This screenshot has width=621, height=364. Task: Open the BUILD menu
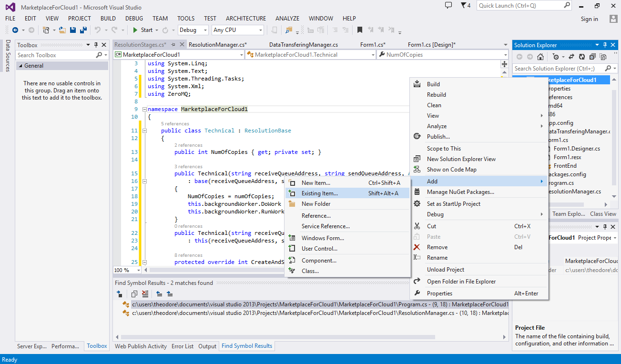[108, 19]
